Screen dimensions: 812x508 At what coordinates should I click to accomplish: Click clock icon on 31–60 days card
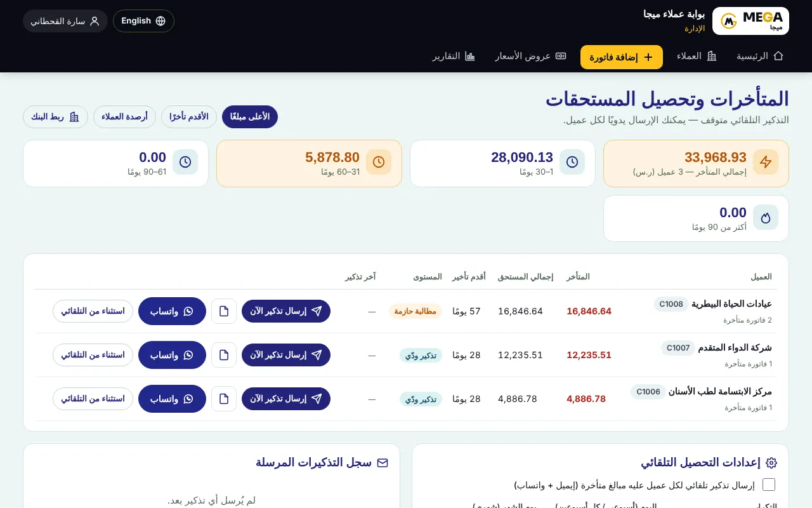379,162
